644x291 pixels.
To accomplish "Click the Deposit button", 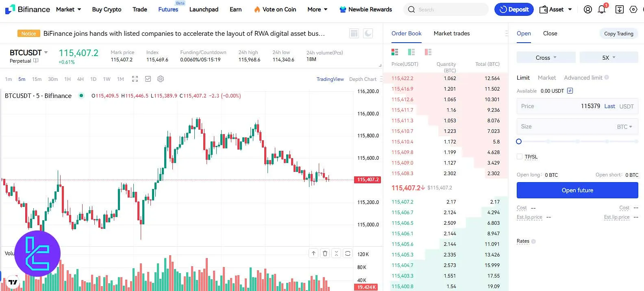I will (513, 9).
